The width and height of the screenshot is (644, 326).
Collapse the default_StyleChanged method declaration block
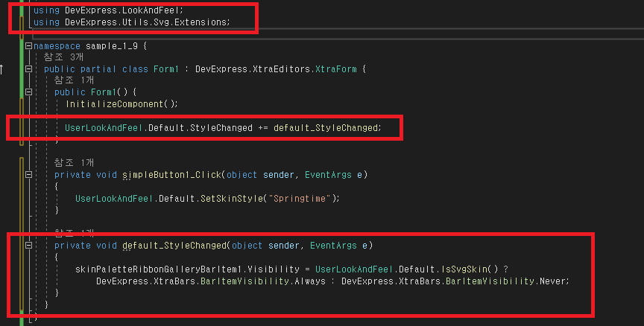tap(29, 245)
